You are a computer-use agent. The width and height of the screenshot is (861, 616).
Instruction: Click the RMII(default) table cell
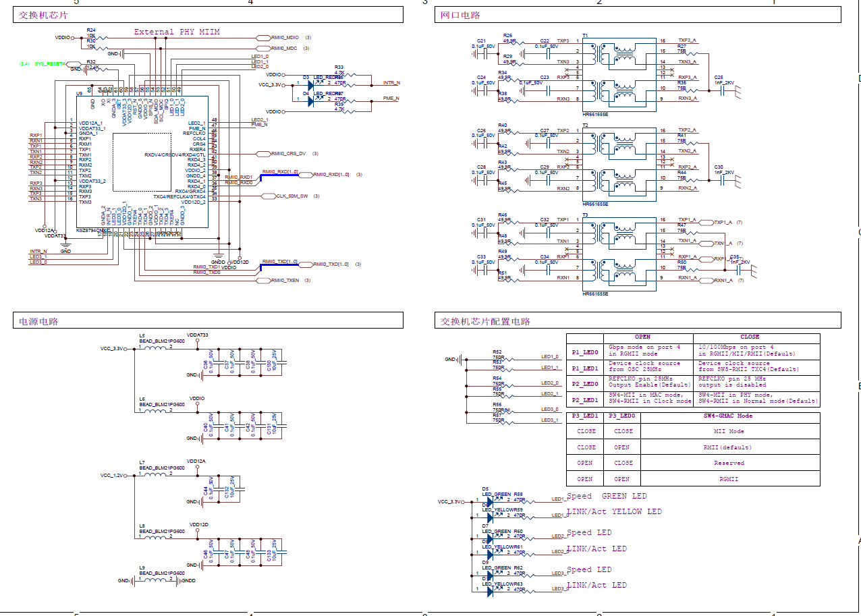[x=729, y=447]
